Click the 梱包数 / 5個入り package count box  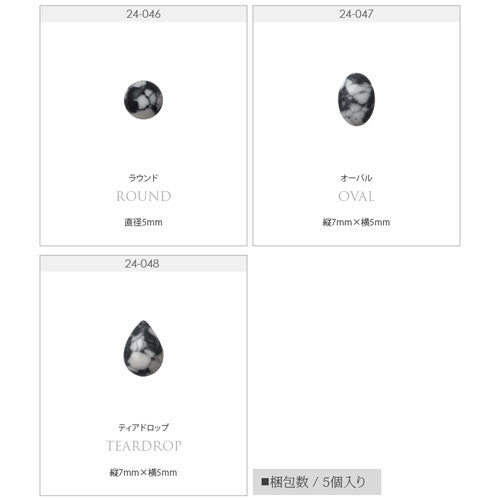tap(317, 482)
